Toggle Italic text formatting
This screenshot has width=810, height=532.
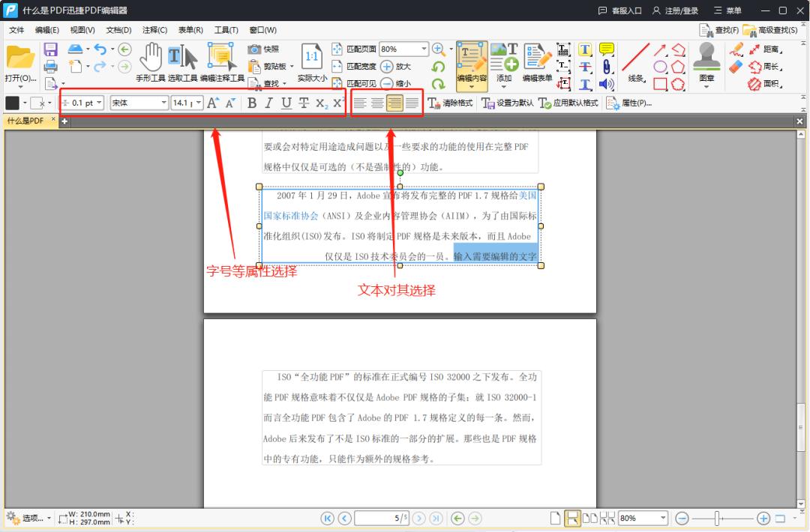(x=268, y=103)
